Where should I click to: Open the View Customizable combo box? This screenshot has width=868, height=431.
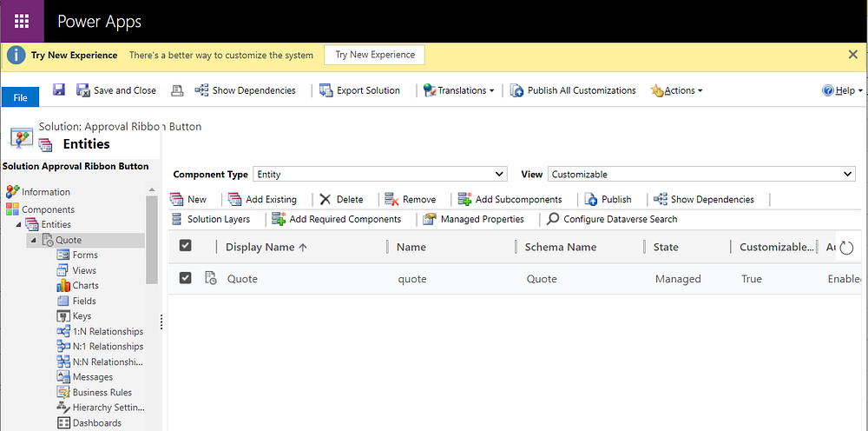click(701, 174)
